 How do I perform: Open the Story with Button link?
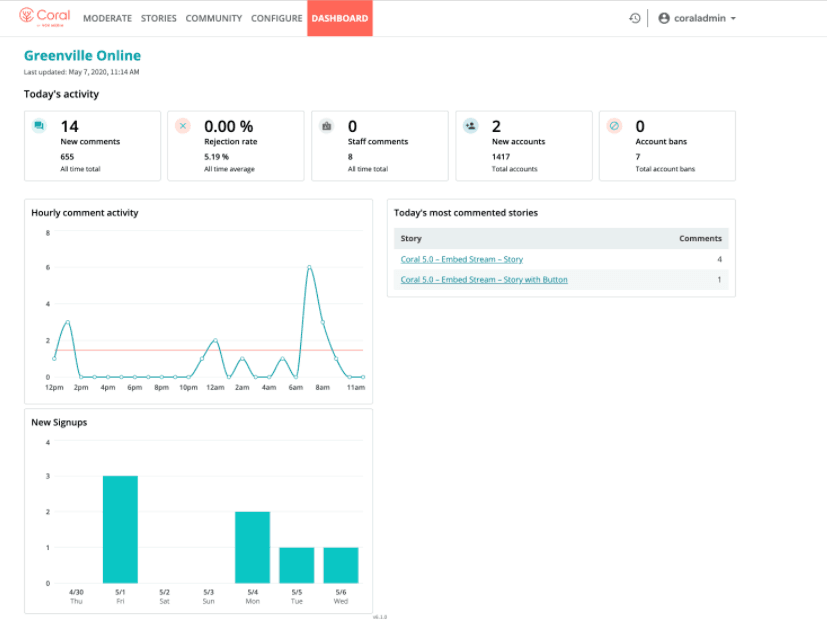click(484, 280)
